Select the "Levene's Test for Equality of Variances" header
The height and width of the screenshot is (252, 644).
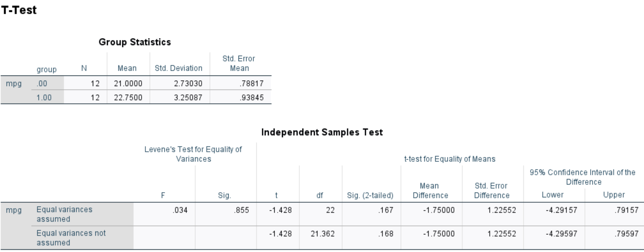(x=193, y=154)
